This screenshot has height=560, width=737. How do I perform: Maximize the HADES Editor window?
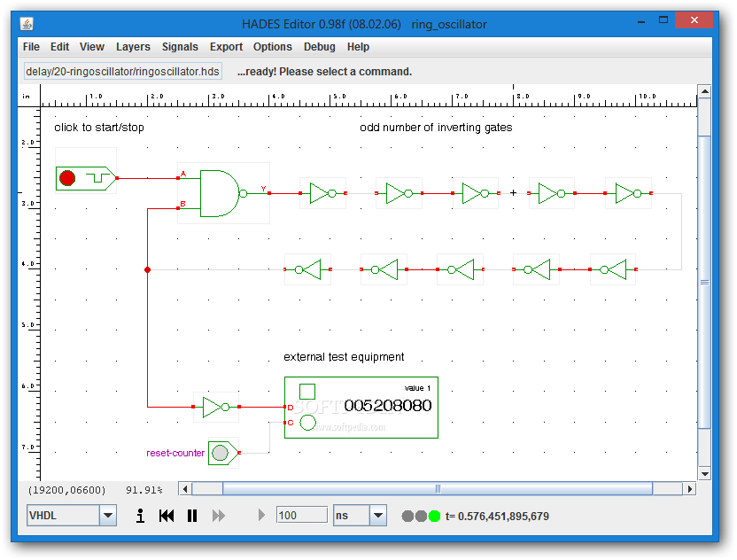(x=663, y=20)
